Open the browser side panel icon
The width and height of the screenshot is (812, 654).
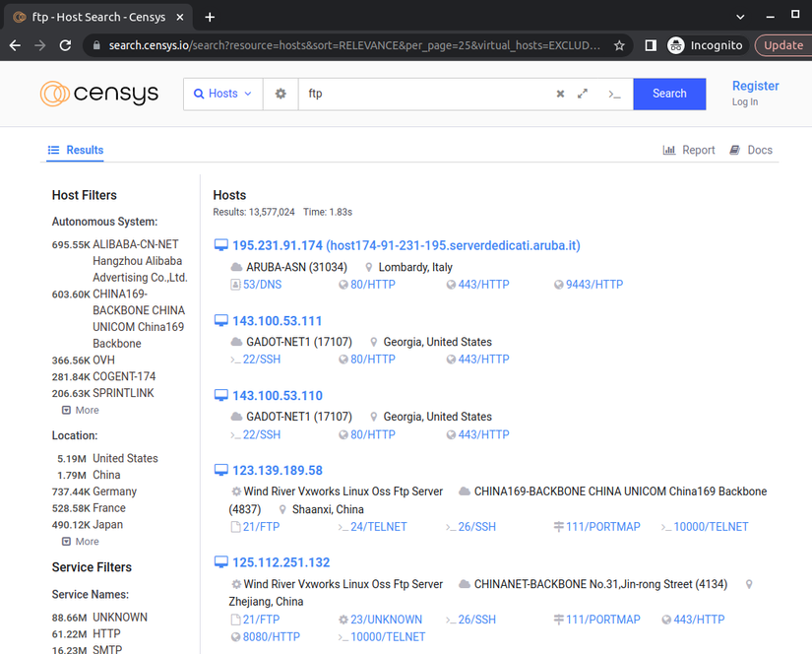(651, 45)
